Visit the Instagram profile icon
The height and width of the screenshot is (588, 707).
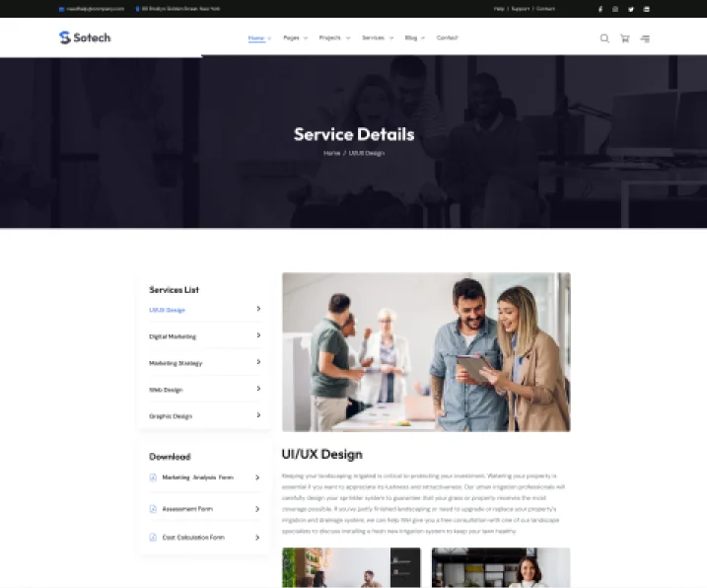click(615, 9)
